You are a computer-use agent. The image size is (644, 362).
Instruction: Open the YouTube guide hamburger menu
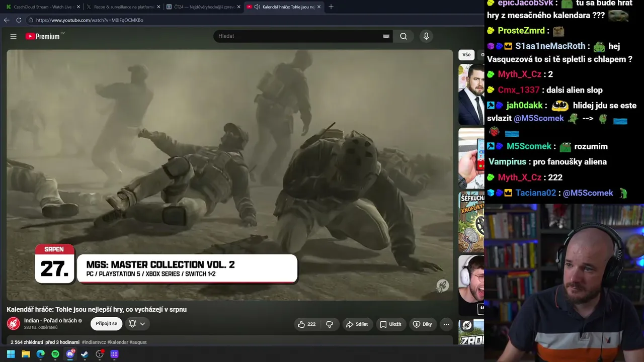tap(14, 36)
